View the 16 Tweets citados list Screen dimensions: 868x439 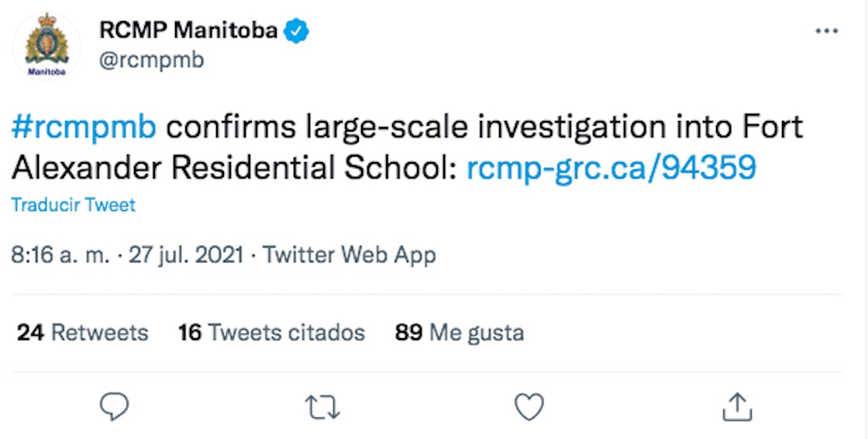pos(271,333)
